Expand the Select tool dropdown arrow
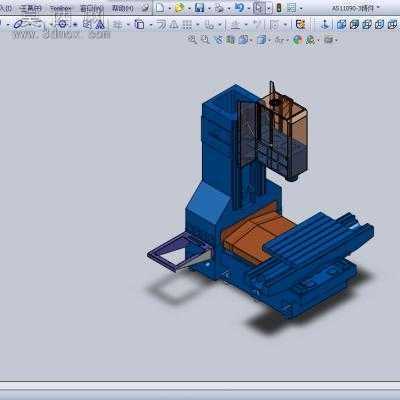Screen dimensions: 400x400 [269, 8]
